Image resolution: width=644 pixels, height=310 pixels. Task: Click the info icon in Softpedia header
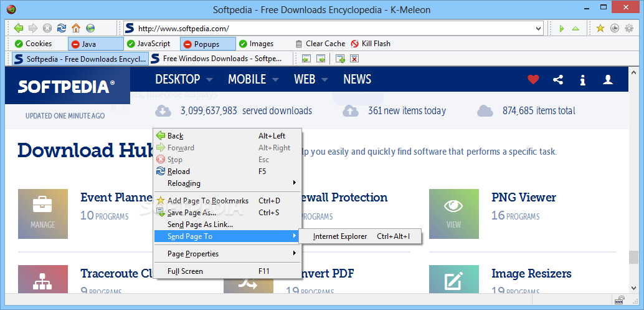click(x=582, y=80)
